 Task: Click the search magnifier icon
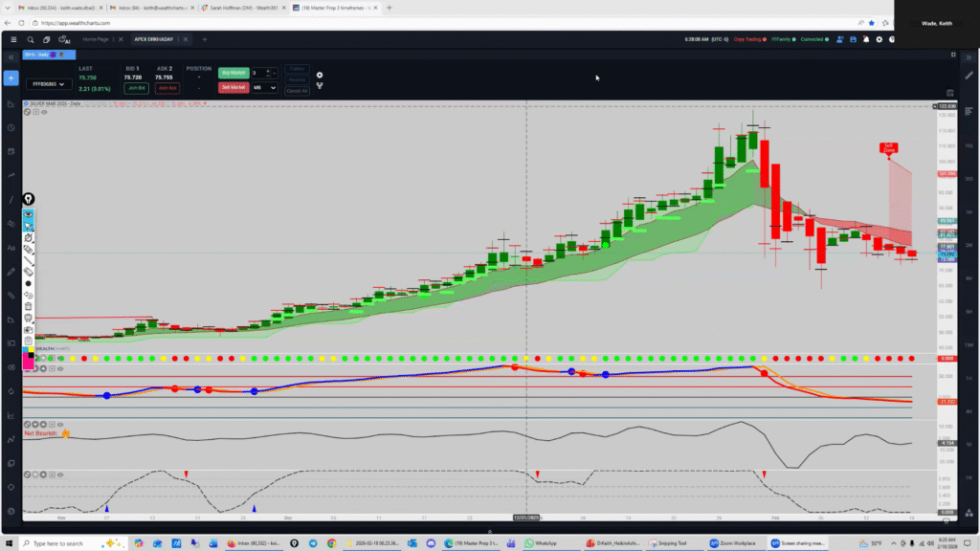click(31, 39)
